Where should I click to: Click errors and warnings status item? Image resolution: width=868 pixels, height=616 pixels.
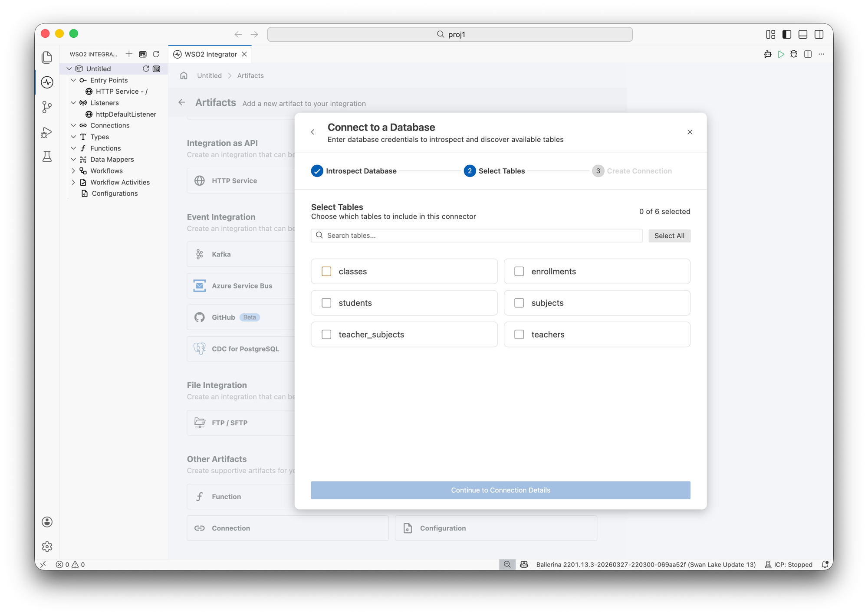(x=70, y=564)
